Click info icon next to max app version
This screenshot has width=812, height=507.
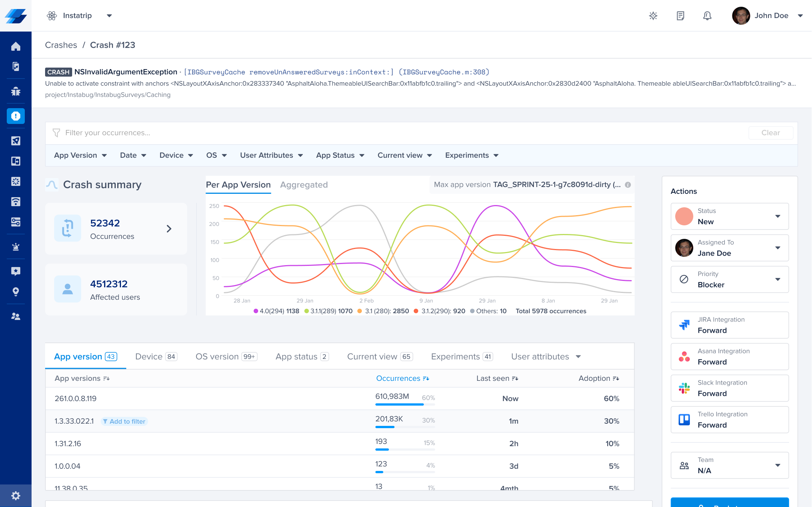(x=628, y=185)
